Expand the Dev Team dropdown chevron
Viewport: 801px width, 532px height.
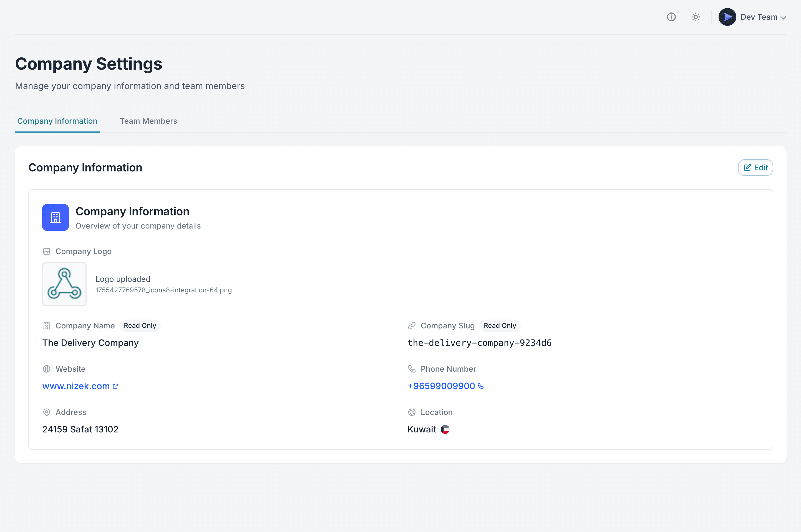pyautogui.click(x=783, y=18)
